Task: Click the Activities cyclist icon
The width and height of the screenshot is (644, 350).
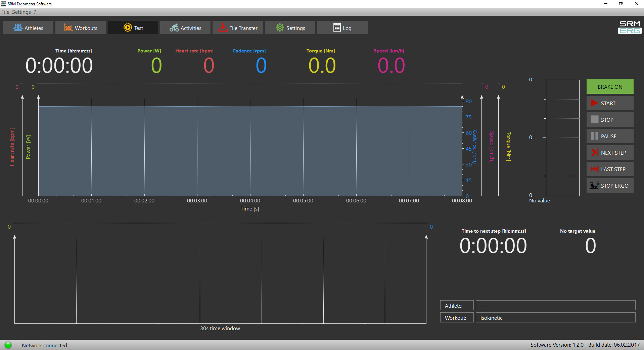Action: [174, 28]
